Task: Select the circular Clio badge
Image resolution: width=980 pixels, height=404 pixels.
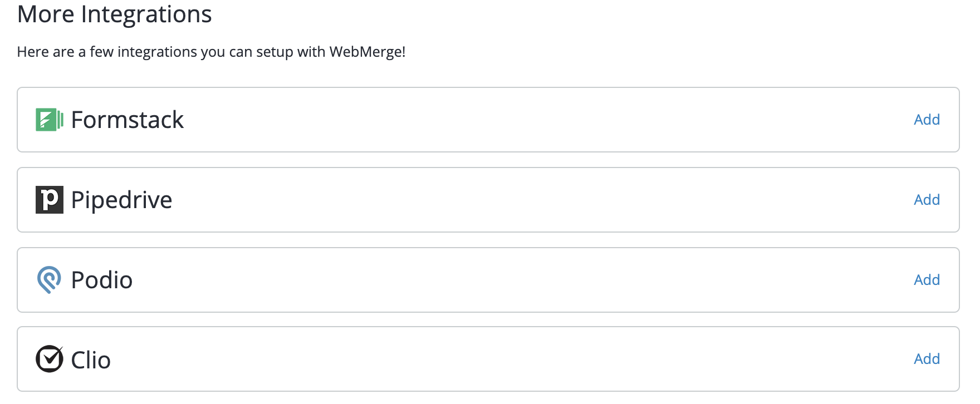Action: coord(50,359)
